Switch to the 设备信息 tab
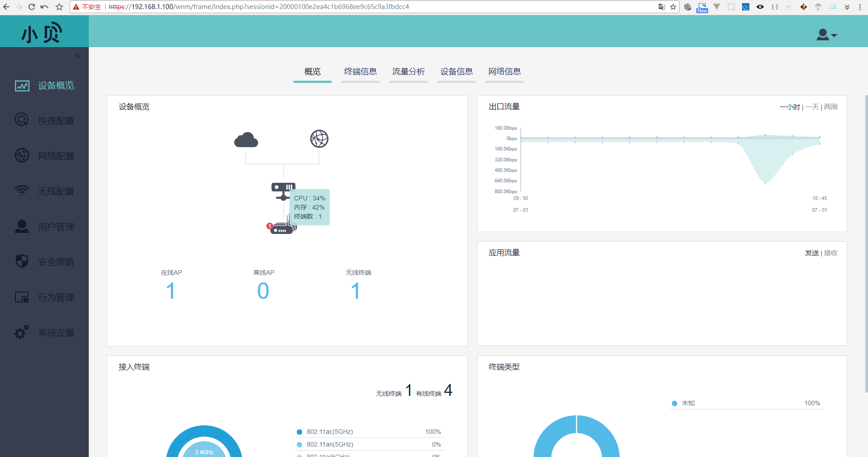868x457 pixels. pyautogui.click(x=457, y=72)
